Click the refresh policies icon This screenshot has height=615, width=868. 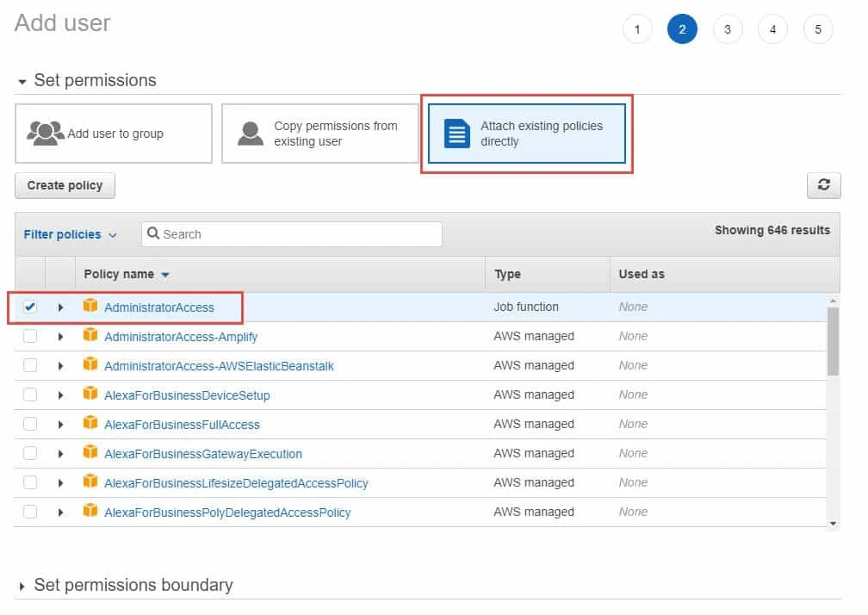[824, 184]
